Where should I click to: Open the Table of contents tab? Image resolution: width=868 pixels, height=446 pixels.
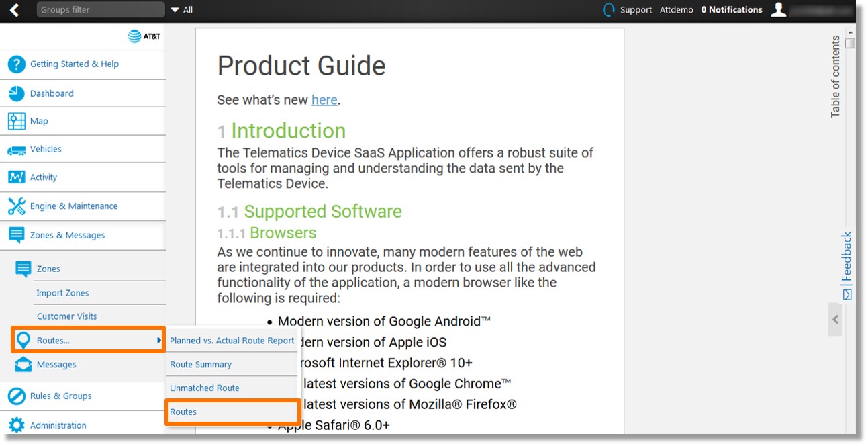(x=836, y=77)
